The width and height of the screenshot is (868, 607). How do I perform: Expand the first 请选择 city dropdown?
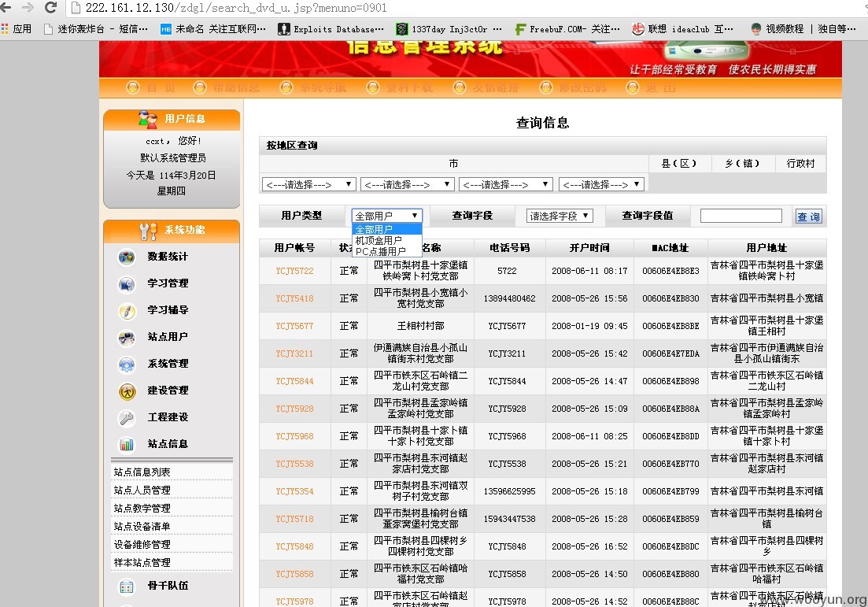pyautogui.click(x=308, y=184)
